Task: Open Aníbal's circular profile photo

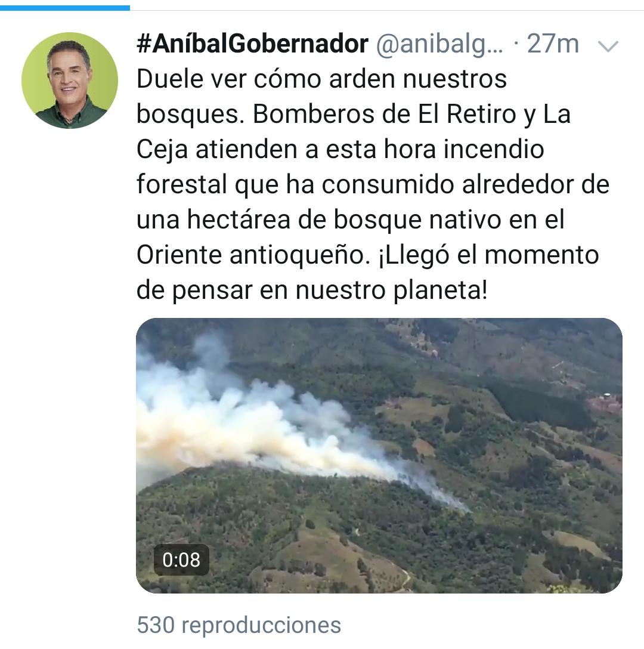Action: tap(70, 81)
